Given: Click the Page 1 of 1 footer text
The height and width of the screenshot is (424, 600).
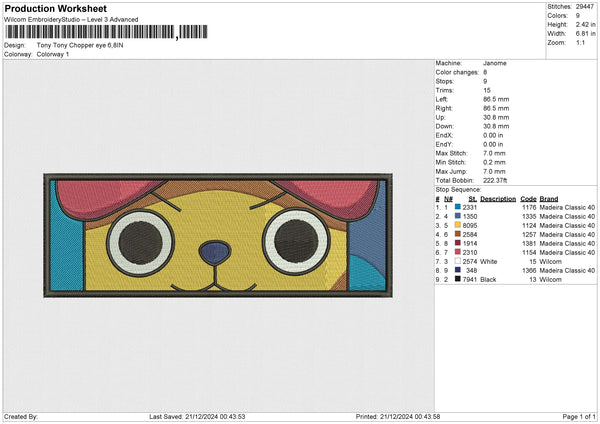Looking at the screenshot, I should (577, 416).
